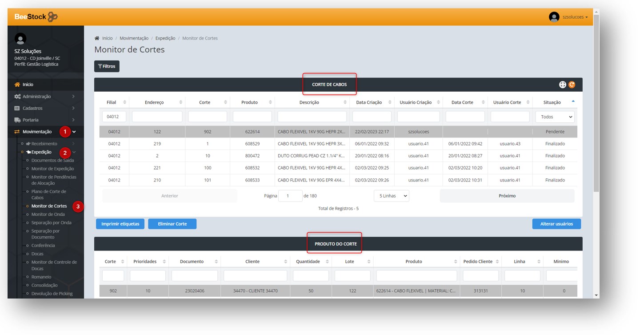
Task: Click the Página number input field
Action: (x=290, y=196)
